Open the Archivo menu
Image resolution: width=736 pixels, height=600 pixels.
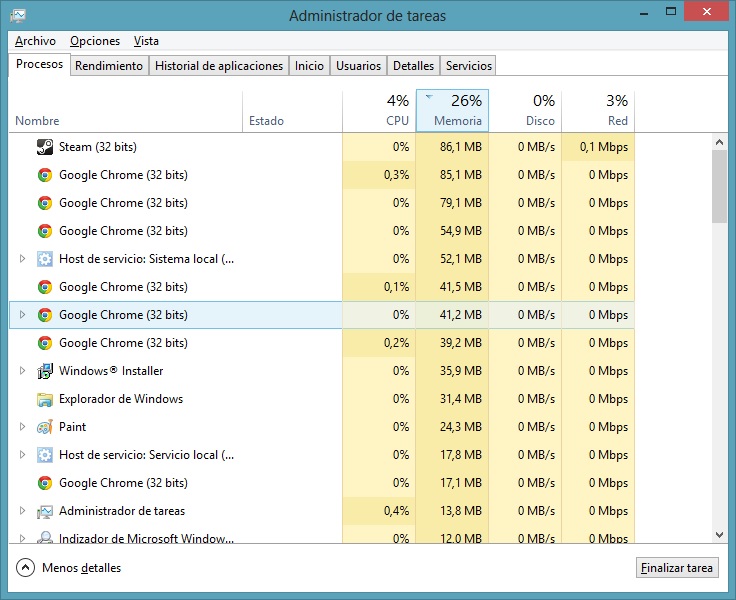(x=35, y=41)
